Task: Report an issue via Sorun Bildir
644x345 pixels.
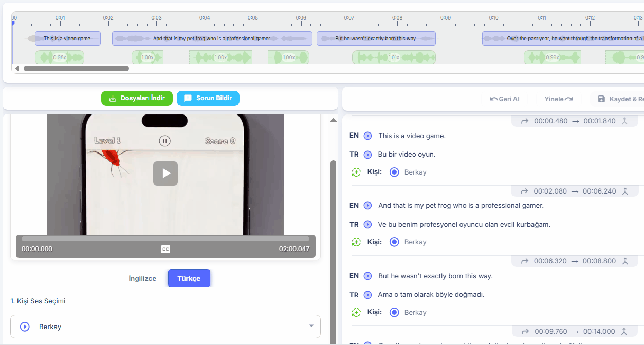Action: 208,98
